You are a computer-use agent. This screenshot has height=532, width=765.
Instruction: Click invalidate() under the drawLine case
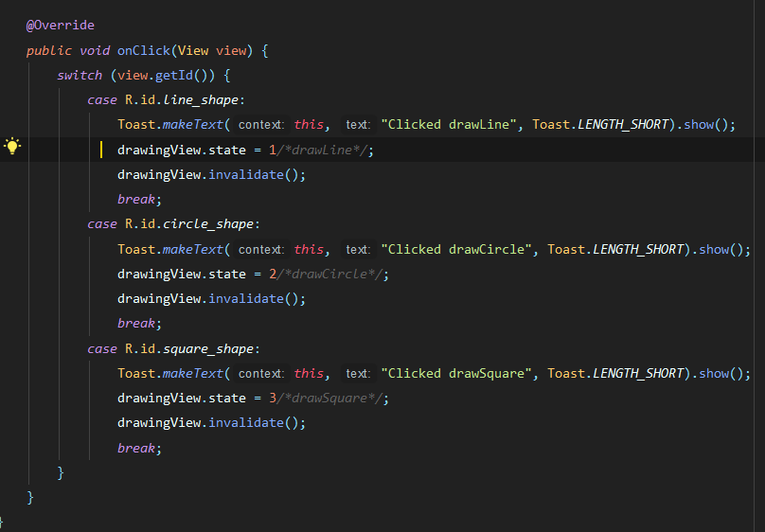(x=253, y=175)
